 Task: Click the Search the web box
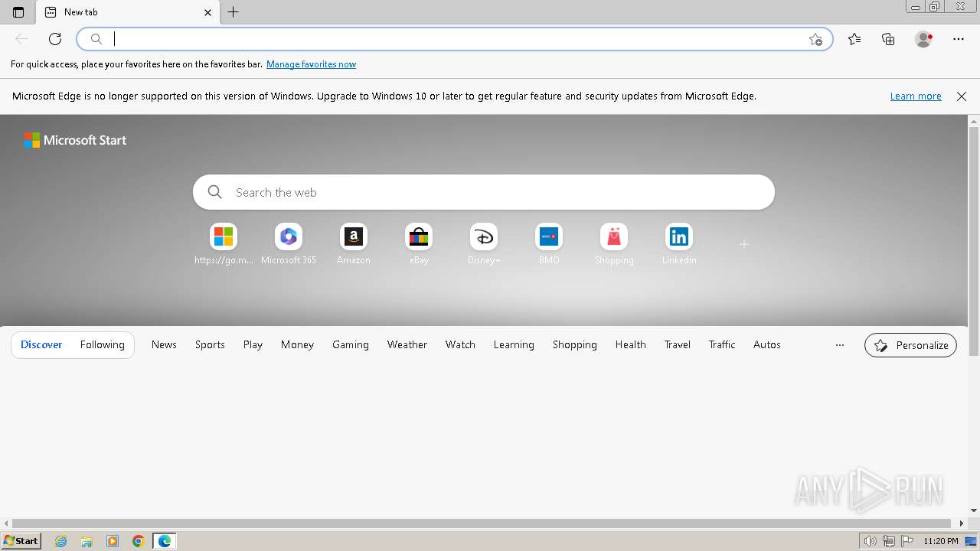[484, 192]
